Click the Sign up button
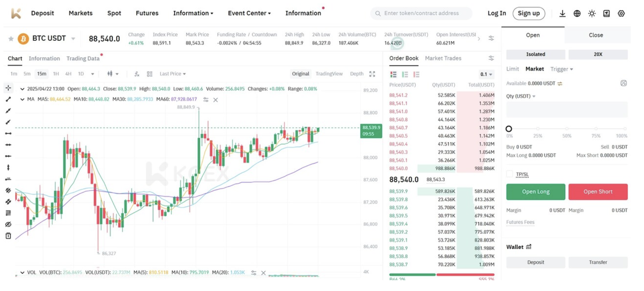 (529, 13)
